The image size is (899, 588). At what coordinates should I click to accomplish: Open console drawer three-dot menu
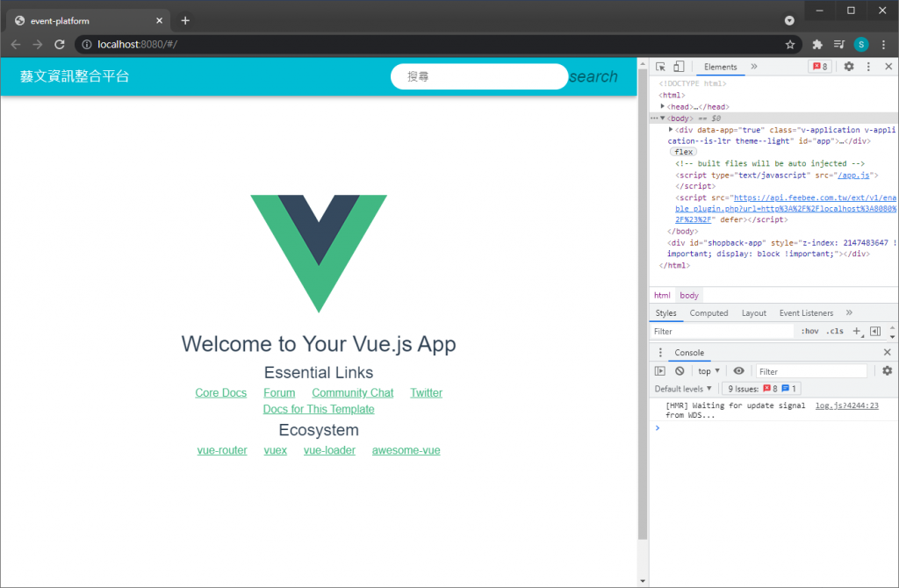(x=660, y=353)
